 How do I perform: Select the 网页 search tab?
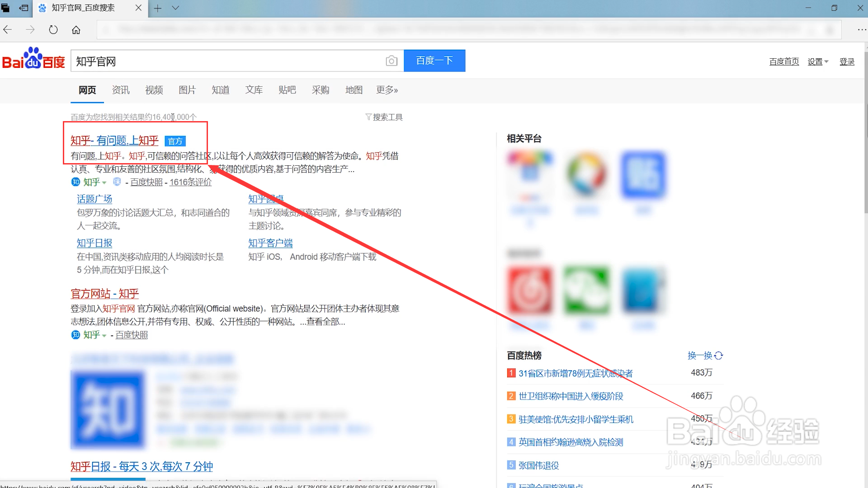(87, 90)
